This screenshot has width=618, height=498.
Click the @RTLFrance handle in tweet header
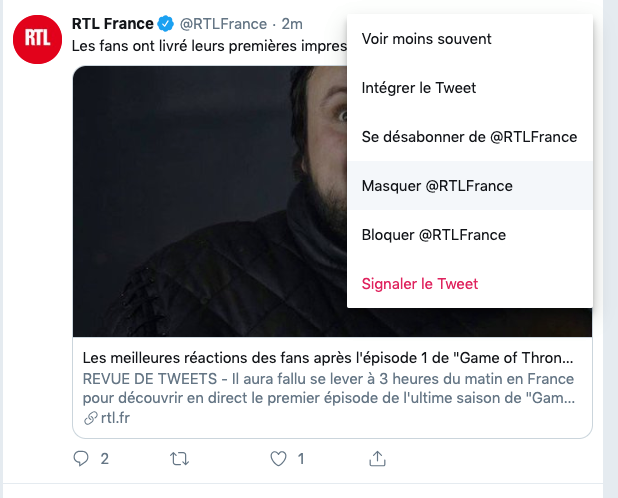pyautogui.click(x=223, y=24)
